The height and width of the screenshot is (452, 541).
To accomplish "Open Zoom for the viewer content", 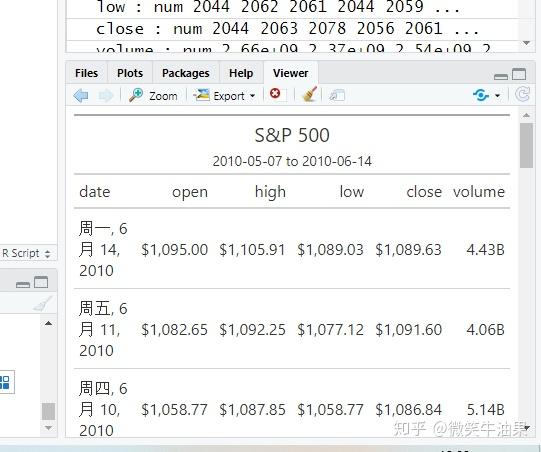I will click(x=154, y=96).
